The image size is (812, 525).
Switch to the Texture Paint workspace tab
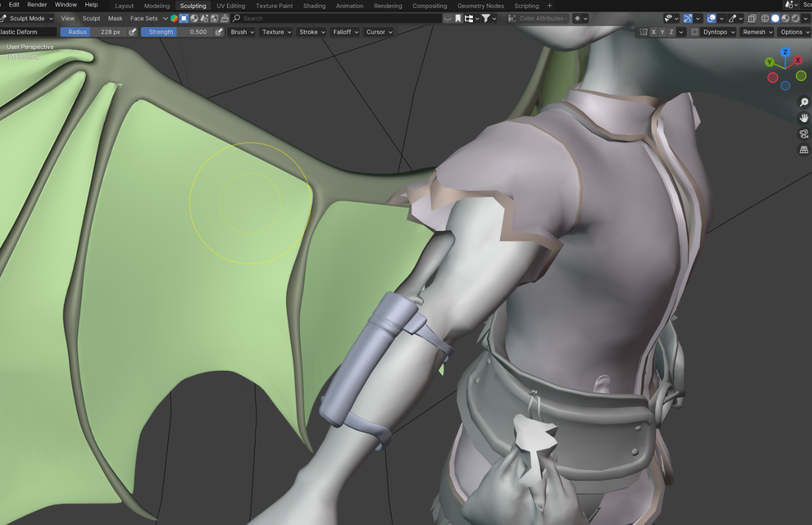point(274,5)
